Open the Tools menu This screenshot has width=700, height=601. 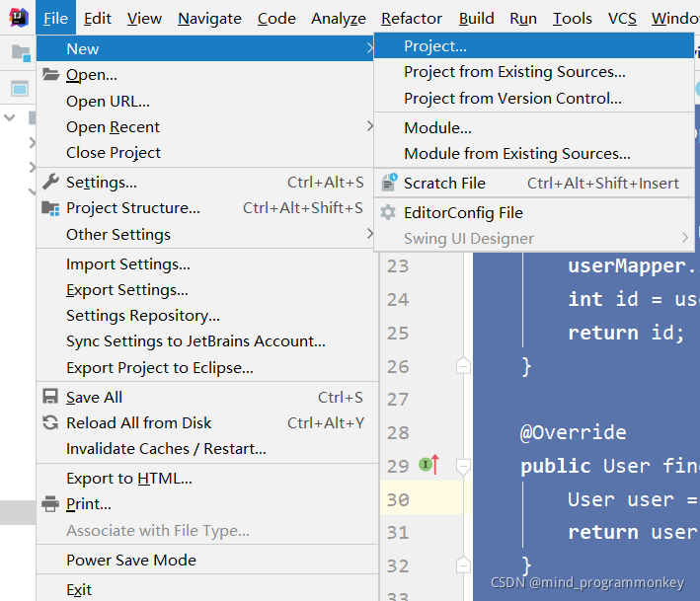point(573,19)
